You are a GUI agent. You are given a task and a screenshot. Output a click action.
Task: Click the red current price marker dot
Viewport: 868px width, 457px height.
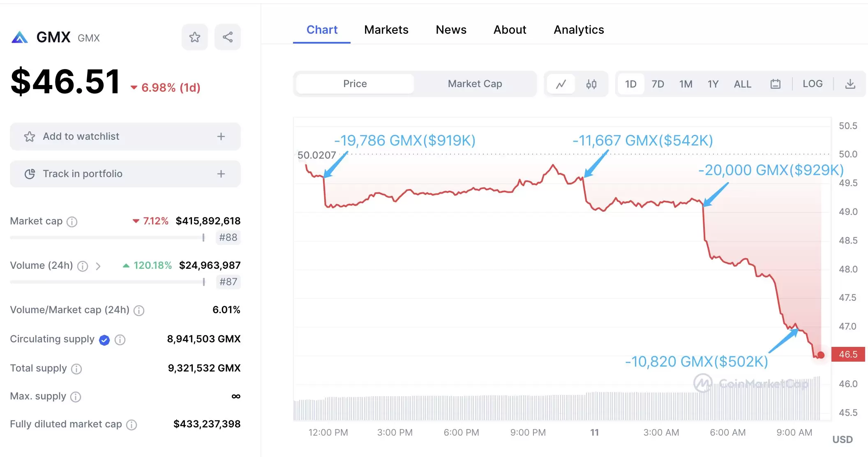tap(821, 355)
